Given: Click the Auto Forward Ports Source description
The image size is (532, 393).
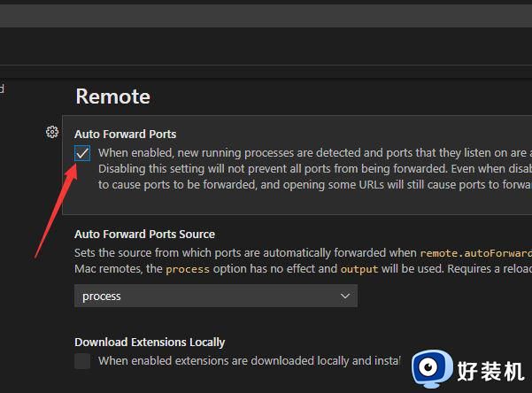Looking at the screenshot, I should point(239,252).
